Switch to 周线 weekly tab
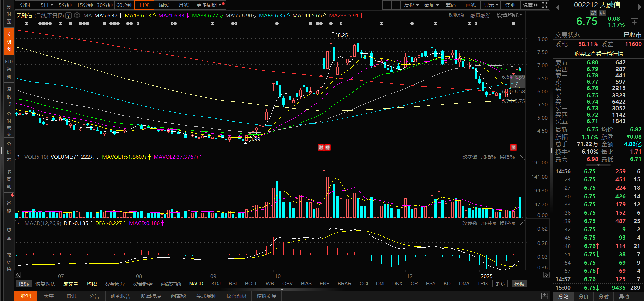The width and height of the screenshot is (644, 301). 164,5
